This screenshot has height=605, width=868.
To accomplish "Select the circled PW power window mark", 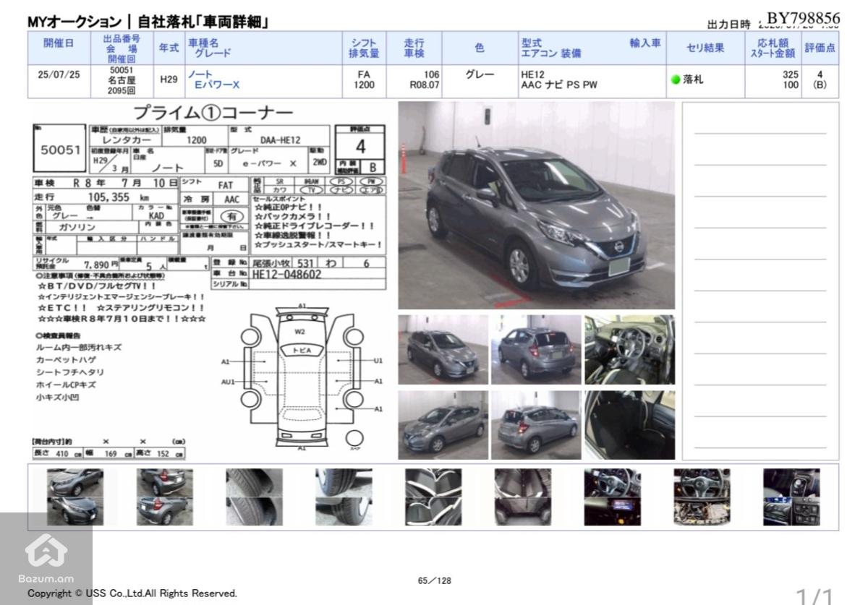I will point(371,181).
